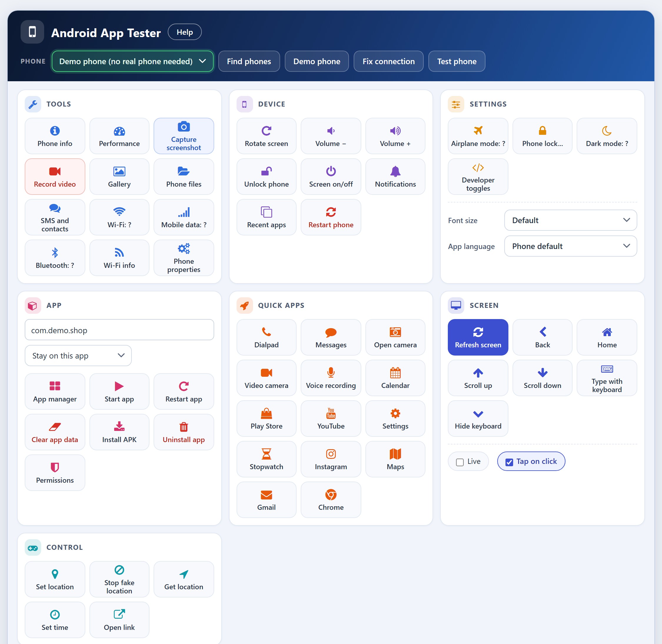Uninstall app with trash icon
The image size is (662, 644).
click(x=184, y=432)
